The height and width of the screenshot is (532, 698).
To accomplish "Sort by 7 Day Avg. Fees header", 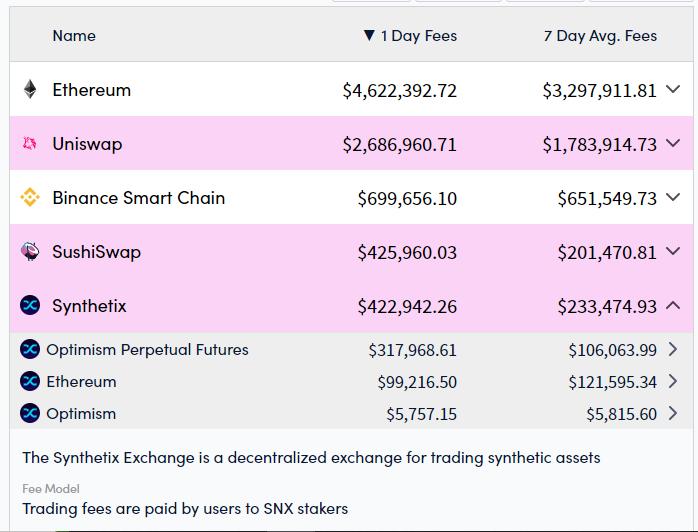I will (600, 36).
